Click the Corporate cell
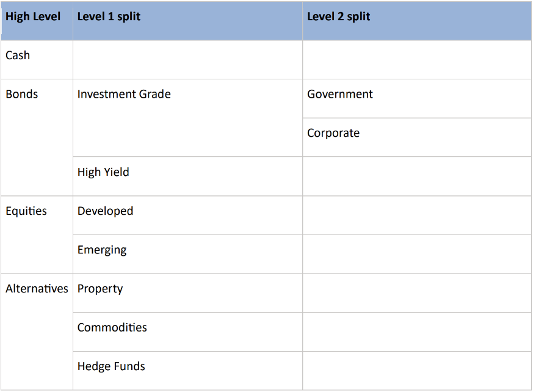Viewport: 533px width, 392px height. point(417,137)
